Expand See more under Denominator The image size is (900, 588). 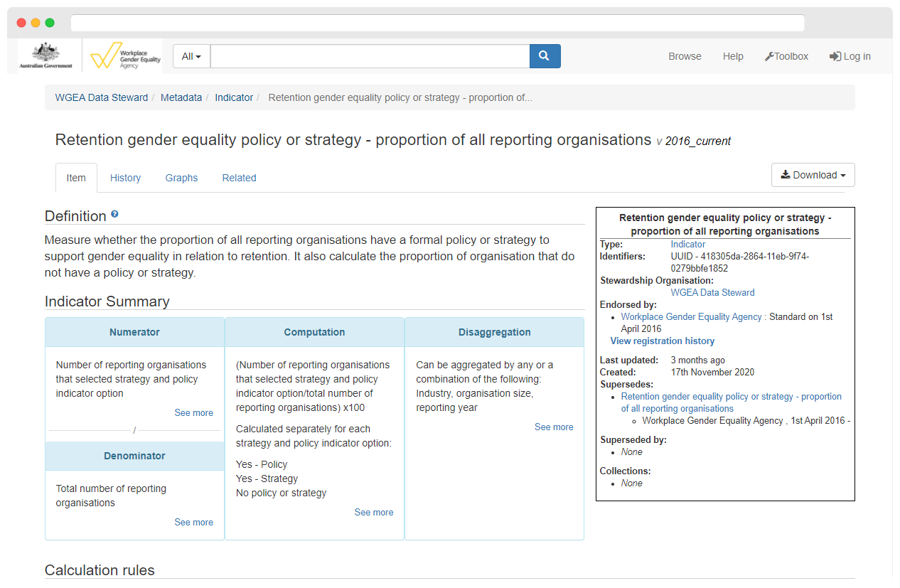point(193,522)
